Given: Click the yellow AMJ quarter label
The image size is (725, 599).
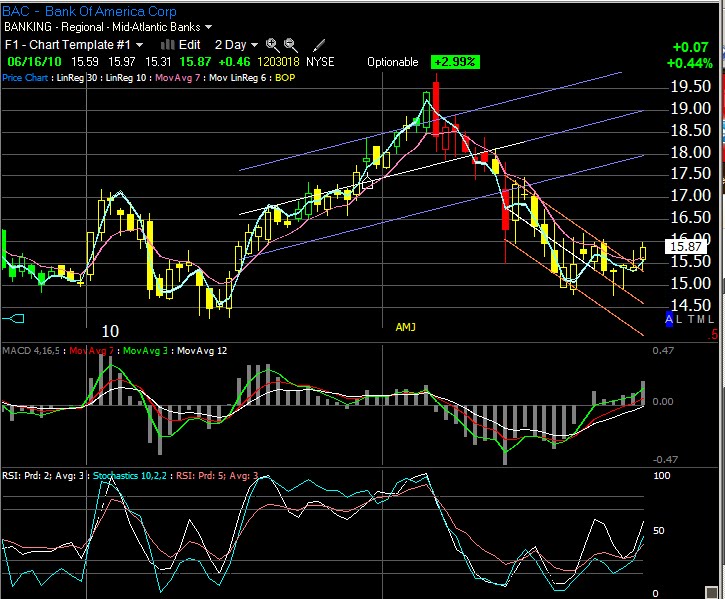Looking at the screenshot, I should 406,327.
